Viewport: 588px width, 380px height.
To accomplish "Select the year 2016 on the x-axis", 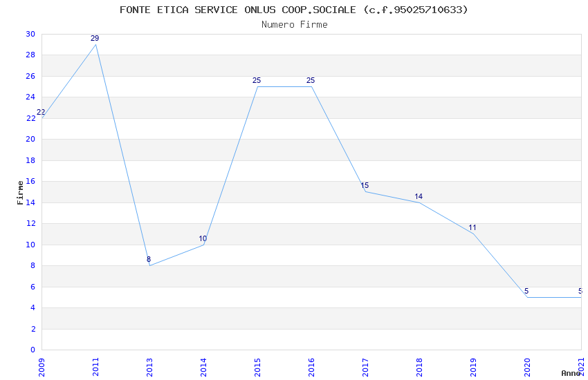I will [311, 368].
